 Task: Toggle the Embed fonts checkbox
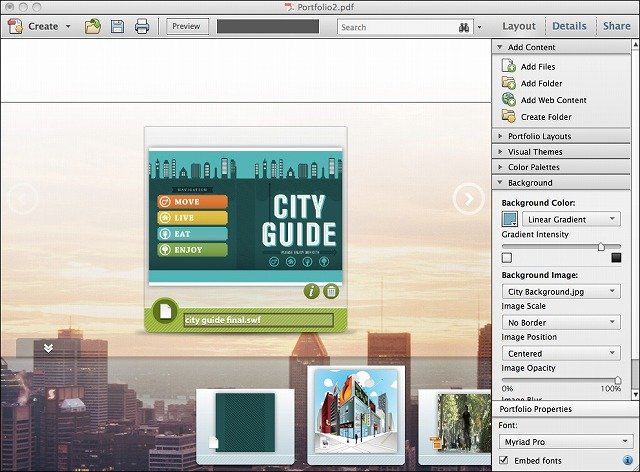pyautogui.click(x=504, y=460)
